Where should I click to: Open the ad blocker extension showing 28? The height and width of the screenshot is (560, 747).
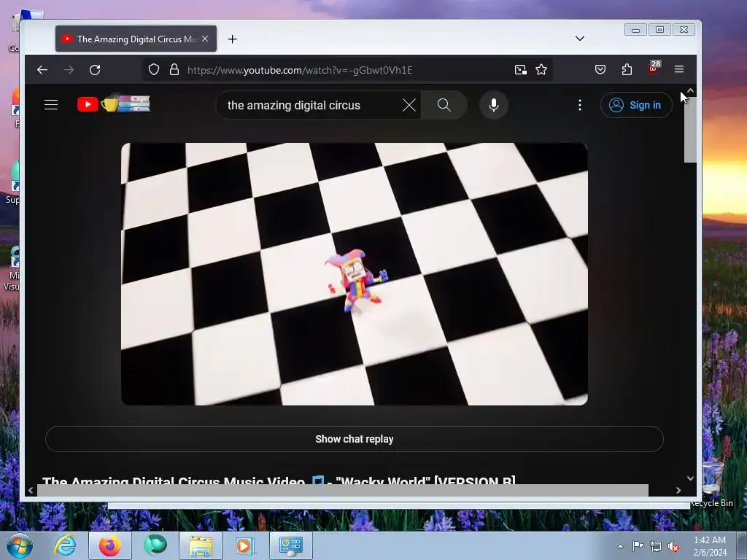[654, 68]
